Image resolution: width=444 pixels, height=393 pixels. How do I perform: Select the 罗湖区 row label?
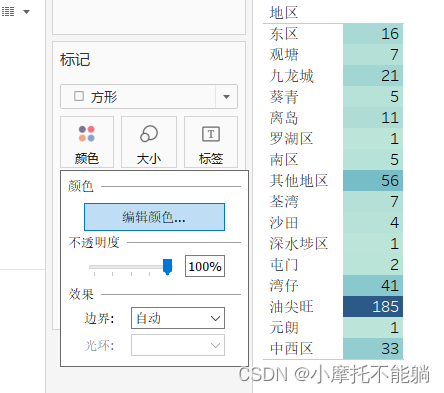pyautogui.click(x=291, y=139)
